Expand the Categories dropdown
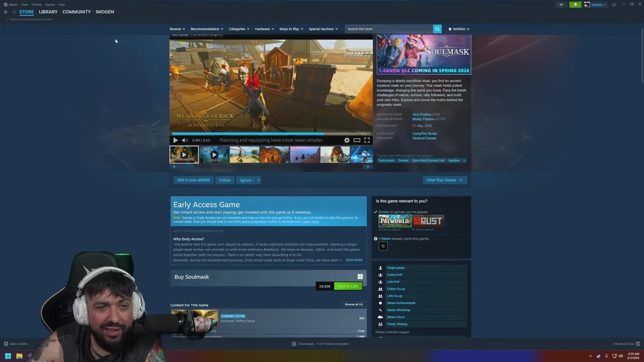This screenshot has height=362, width=644. [x=239, y=29]
